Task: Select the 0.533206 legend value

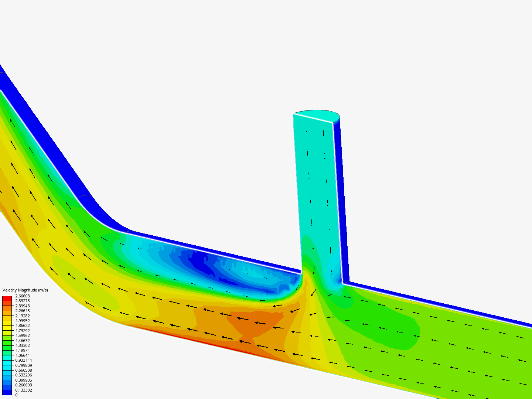Action: (x=24, y=375)
